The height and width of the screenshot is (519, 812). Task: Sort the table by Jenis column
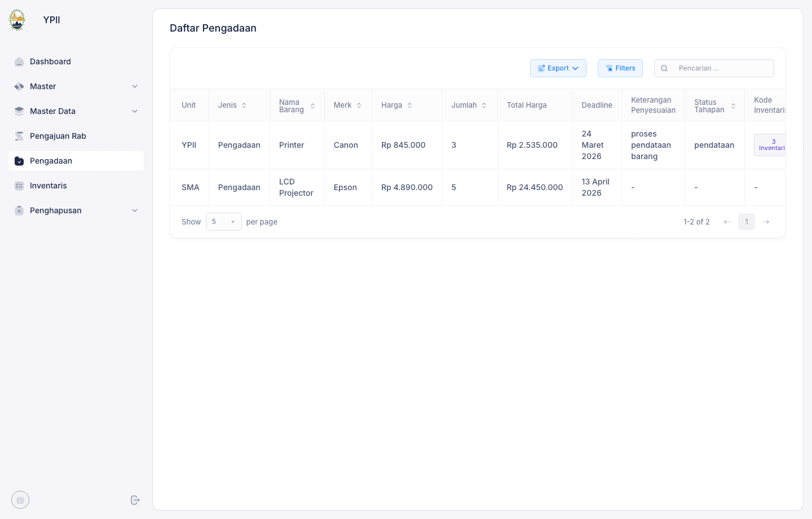(244, 105)
